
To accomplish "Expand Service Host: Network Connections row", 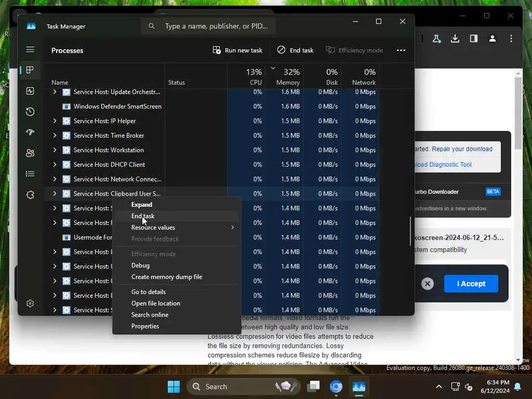I will 55,179.
